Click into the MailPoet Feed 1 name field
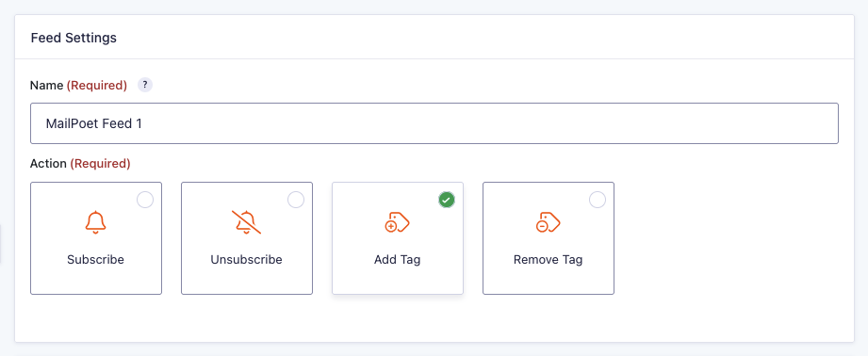This screenshot has height=356, width=868. (x=434, y=123)
